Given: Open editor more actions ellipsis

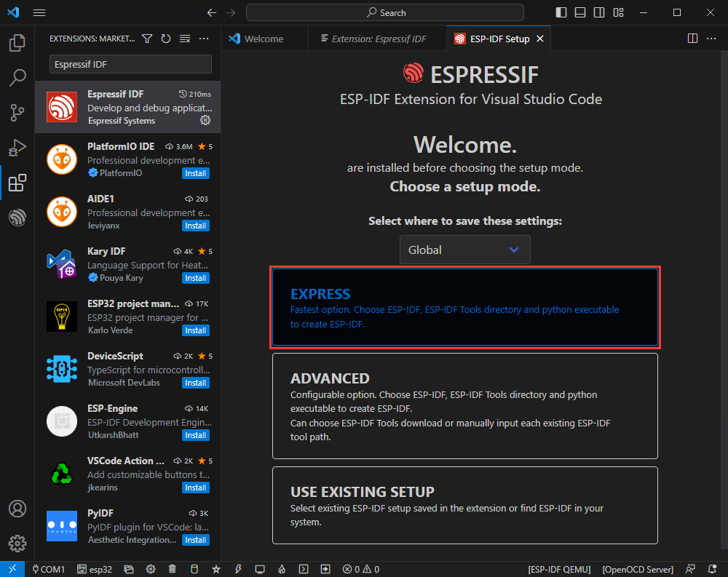Looking at the screenshot, I should click(711, 39).
